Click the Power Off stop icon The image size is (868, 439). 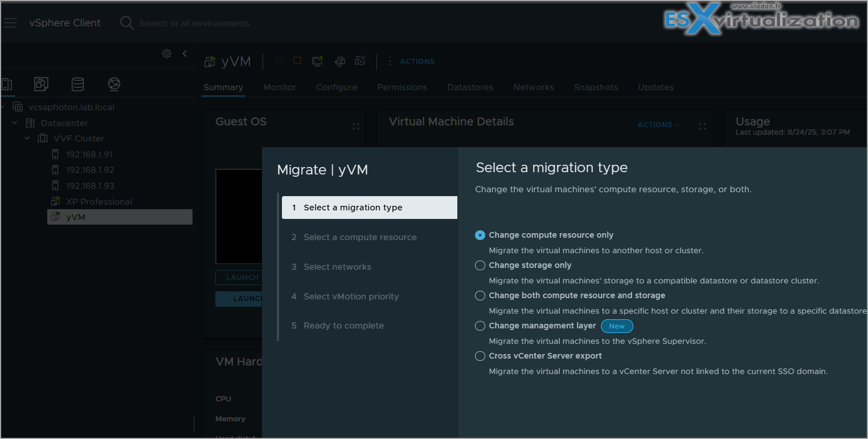tap(297, 60)
